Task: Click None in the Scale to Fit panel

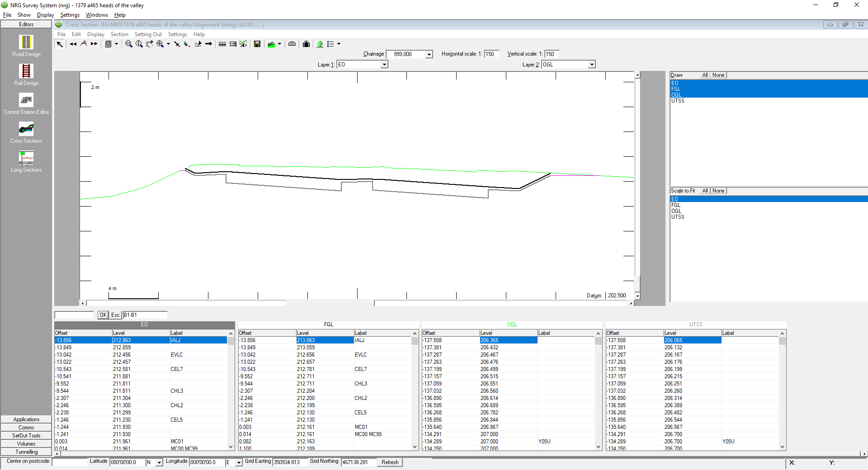Action: pyautogui.click(x=718, y=191)
